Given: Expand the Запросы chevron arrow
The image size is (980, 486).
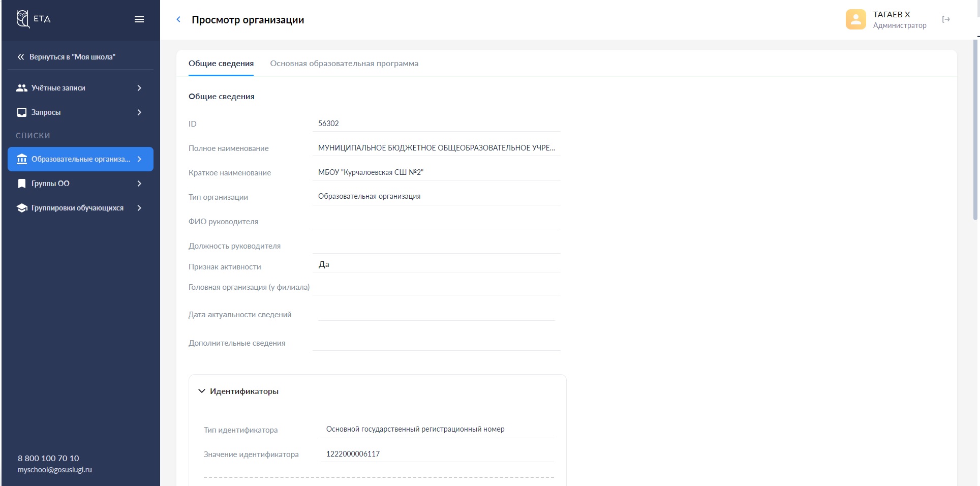Looking at the screenshot, I should [139, 112].
